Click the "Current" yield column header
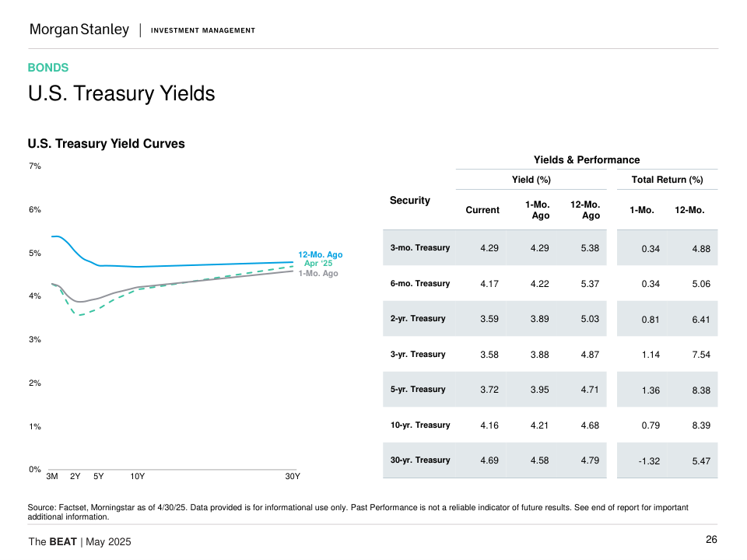The width and height of the screenshot is (747, 560). tap(482, 210)
